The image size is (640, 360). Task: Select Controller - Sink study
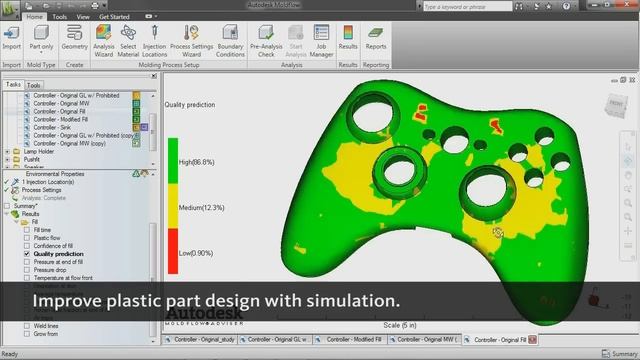coord(52,127)
